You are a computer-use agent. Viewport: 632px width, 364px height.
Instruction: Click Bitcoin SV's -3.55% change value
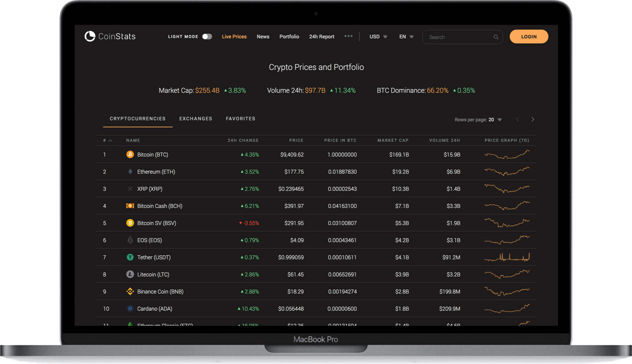tap(249, 223)
